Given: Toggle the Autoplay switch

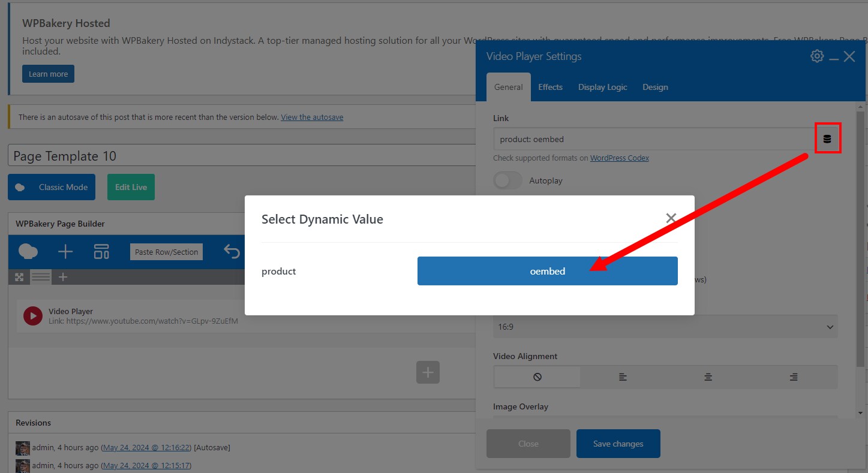Looking at the screenshot, I should pyautogui.click(x=507, y=180).
